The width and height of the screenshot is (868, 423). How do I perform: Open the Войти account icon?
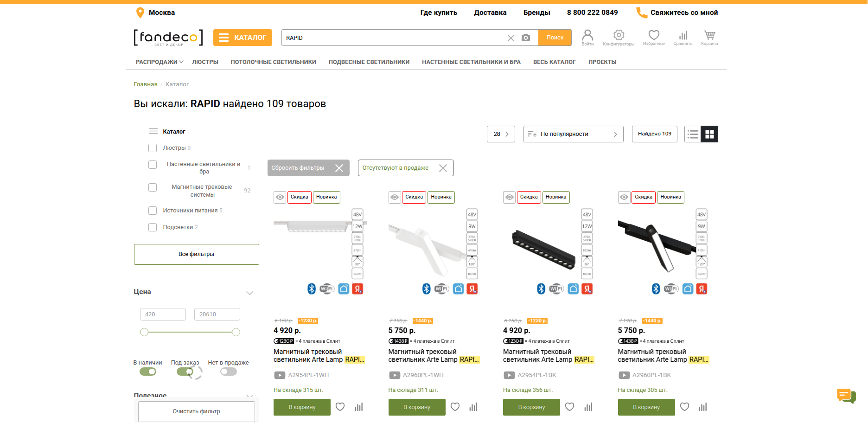pos(587,37)
